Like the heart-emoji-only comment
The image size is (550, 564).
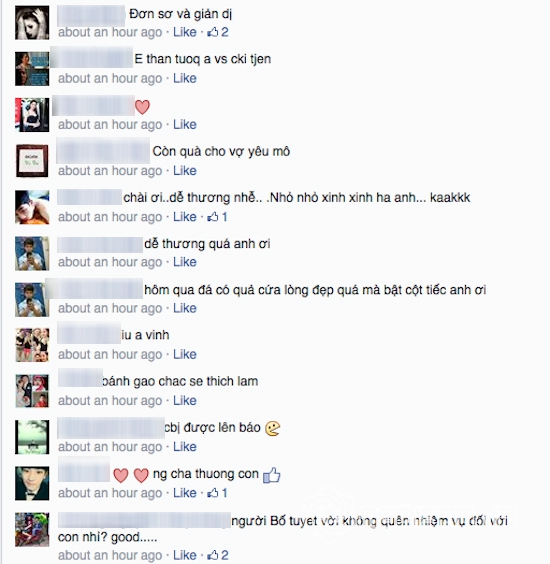185,124
